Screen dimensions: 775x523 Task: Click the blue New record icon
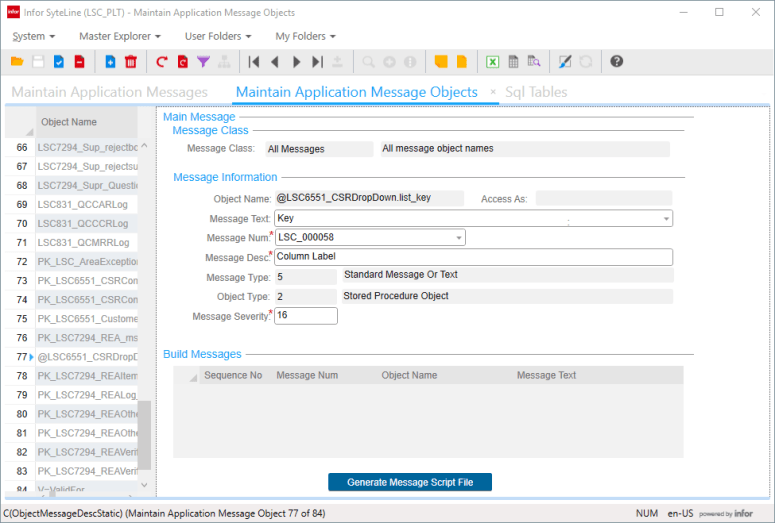pyautogui.click(x=110, y=62)
